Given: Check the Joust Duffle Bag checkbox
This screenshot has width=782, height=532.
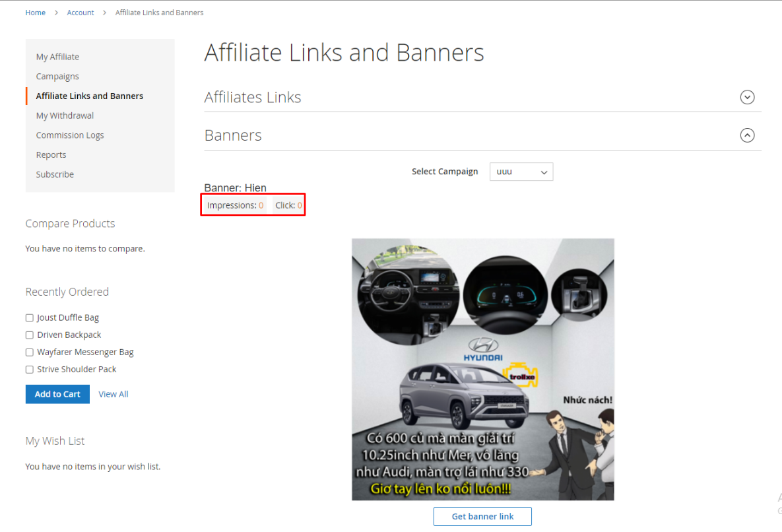Looking at the screenshot, I should [x=29, y=318].
